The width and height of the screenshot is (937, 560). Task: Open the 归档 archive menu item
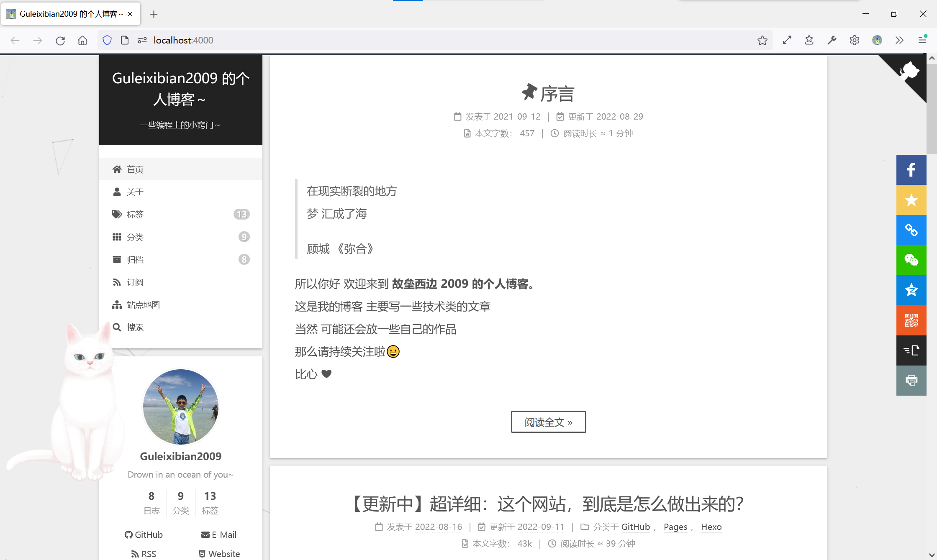click(x=135, y=260)
